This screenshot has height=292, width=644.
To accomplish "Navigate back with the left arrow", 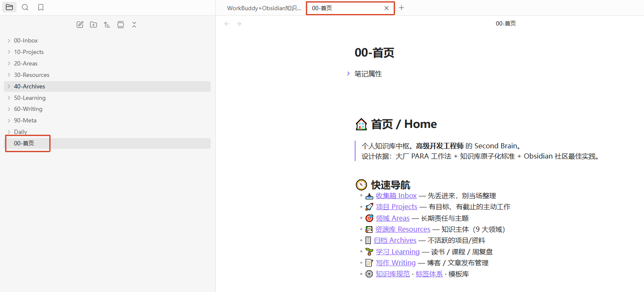I will tap(227, 24).
